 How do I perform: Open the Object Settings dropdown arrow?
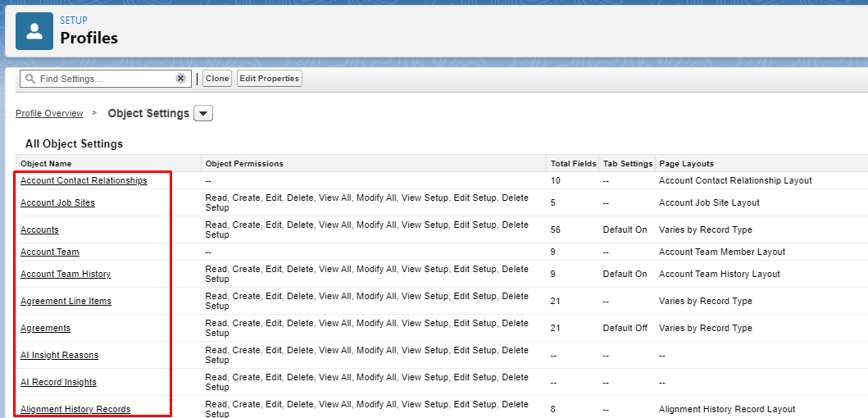tap(203, 113)
